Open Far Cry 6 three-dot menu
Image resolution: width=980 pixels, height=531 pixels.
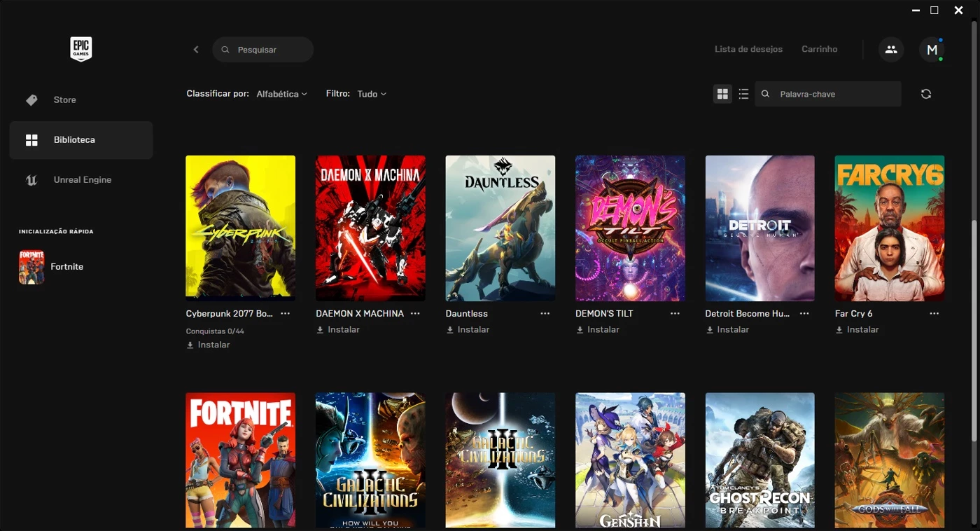(x=934, y=313)
